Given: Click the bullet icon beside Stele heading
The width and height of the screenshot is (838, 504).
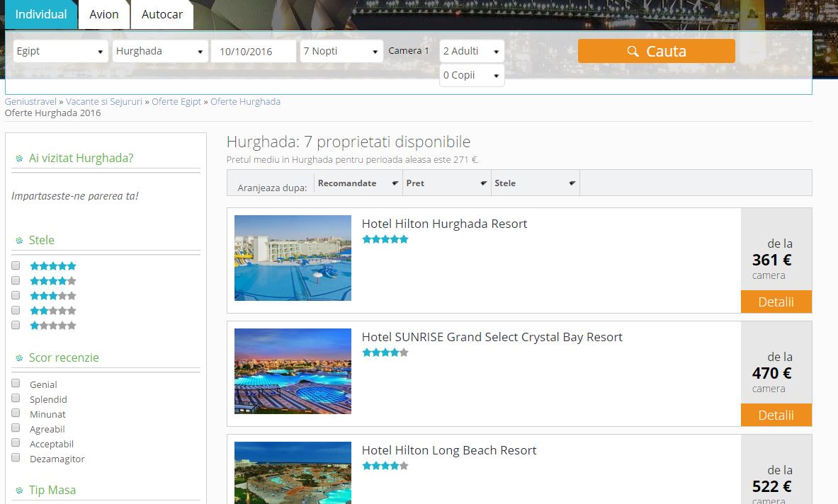Looking at the screenshot, I should click(19, 241).
